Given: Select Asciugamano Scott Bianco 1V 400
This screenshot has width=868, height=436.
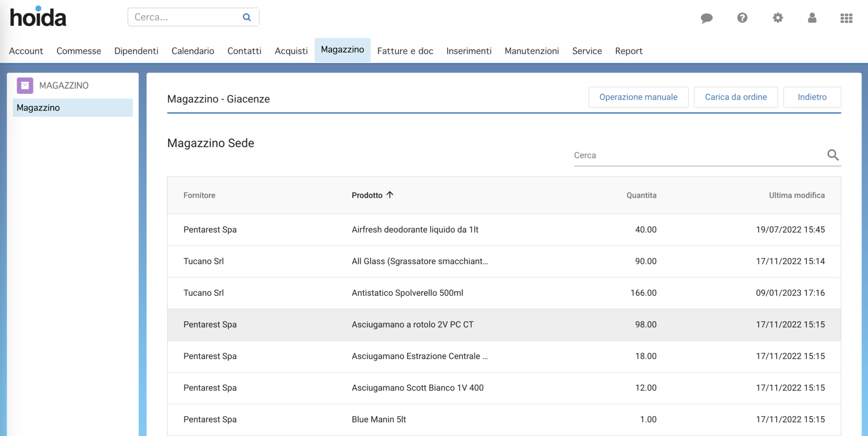Looking at the screenshot, I should [418, 388].
